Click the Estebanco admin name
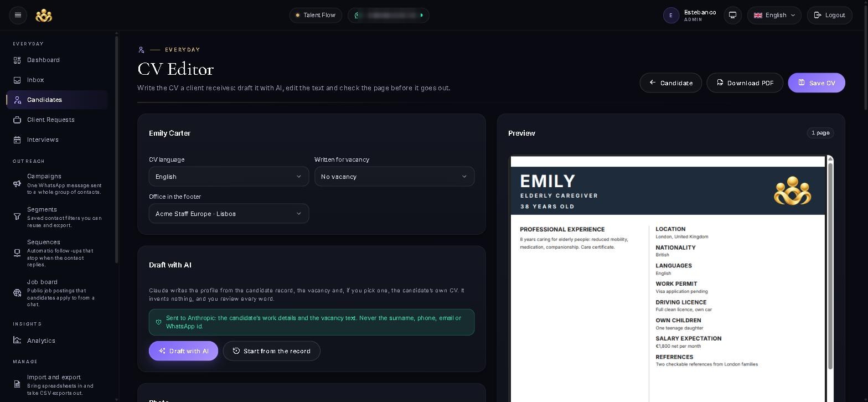 (700, 12)
